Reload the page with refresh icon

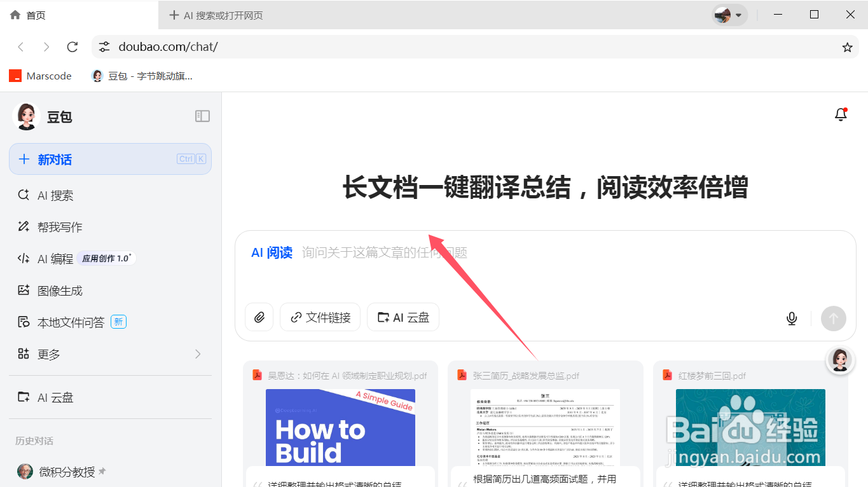click(72, 47)
